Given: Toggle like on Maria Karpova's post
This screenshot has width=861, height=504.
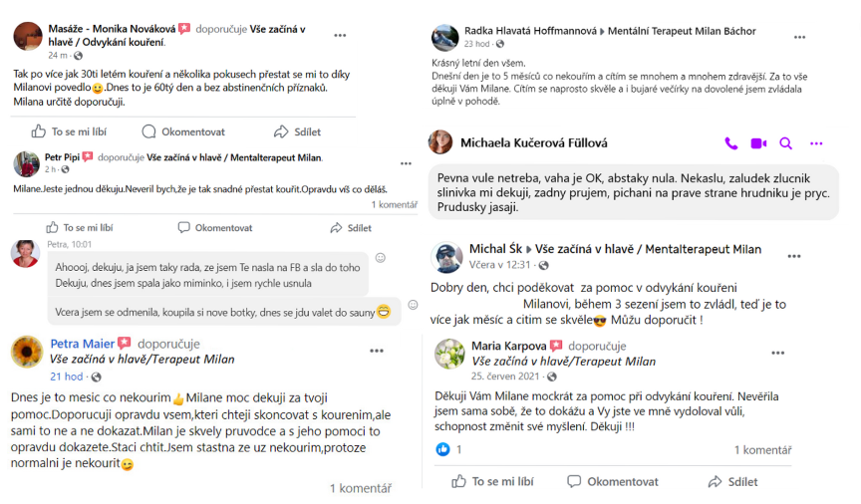Looking at the screenshot, I should click(x=459, y=482).
